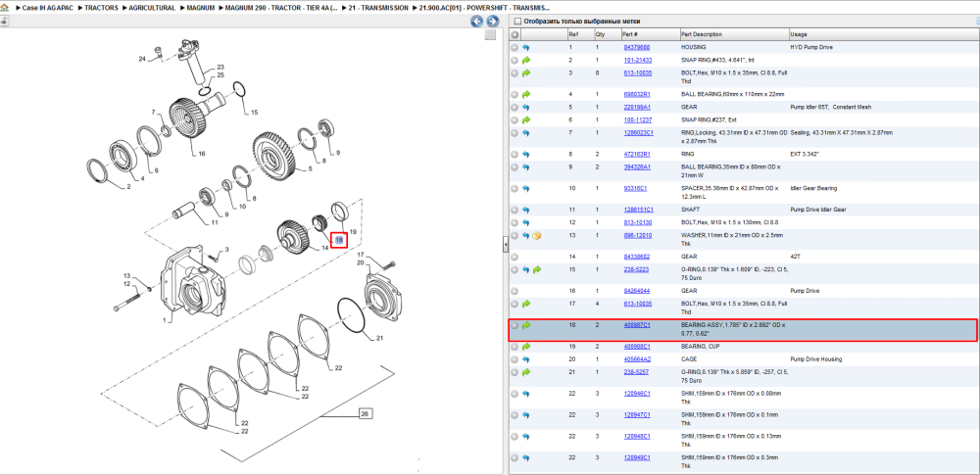Collapse the parts panel using splitter arrow
This screenshot has width=980, height=475.
click(505, 246)
